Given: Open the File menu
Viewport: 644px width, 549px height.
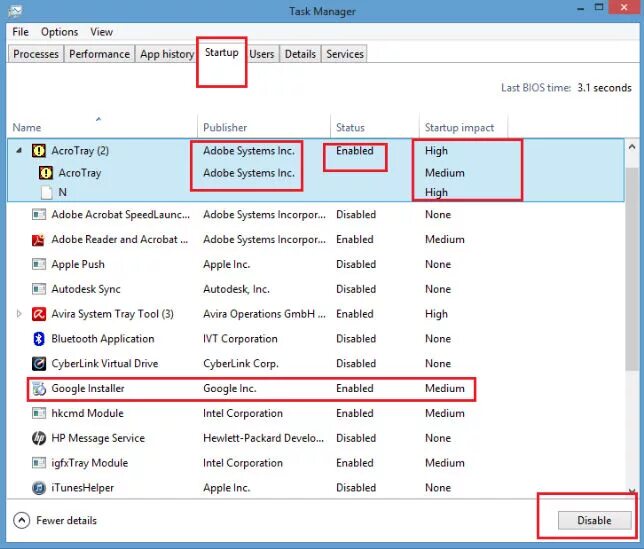Looking at the screenshot, I should tap(21, 32).
